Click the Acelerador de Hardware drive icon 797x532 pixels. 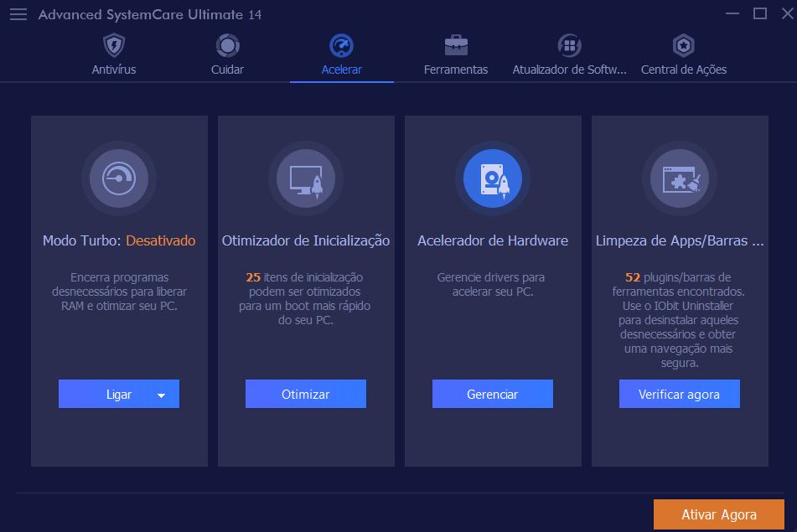point(493,178)
